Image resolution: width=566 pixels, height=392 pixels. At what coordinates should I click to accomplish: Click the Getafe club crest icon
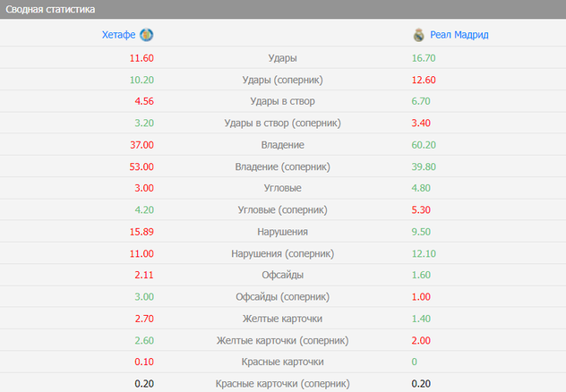pyautogui.click(x=147, y=35)
